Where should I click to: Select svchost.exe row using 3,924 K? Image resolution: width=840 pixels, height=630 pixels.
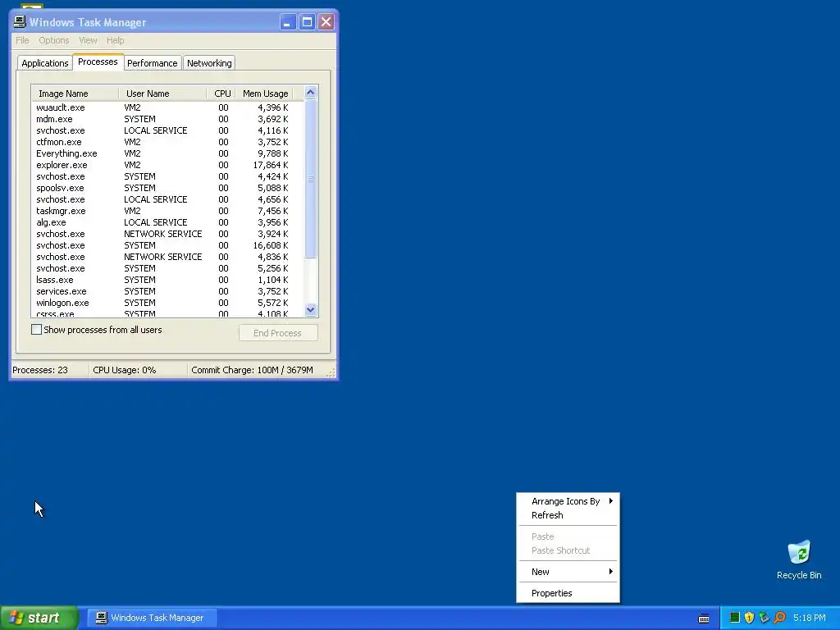click(167, 234)
